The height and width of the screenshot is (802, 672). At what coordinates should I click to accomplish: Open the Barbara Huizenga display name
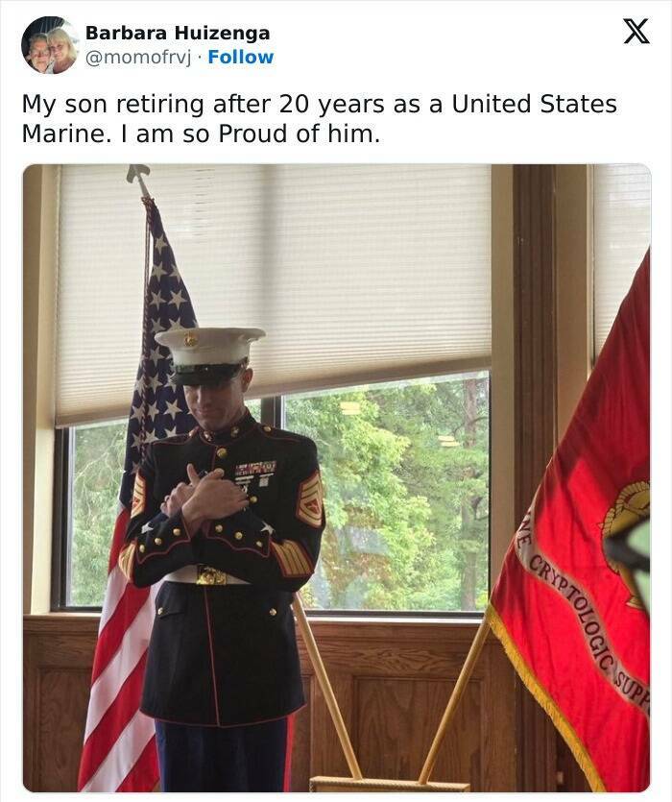tap(178, 33)
